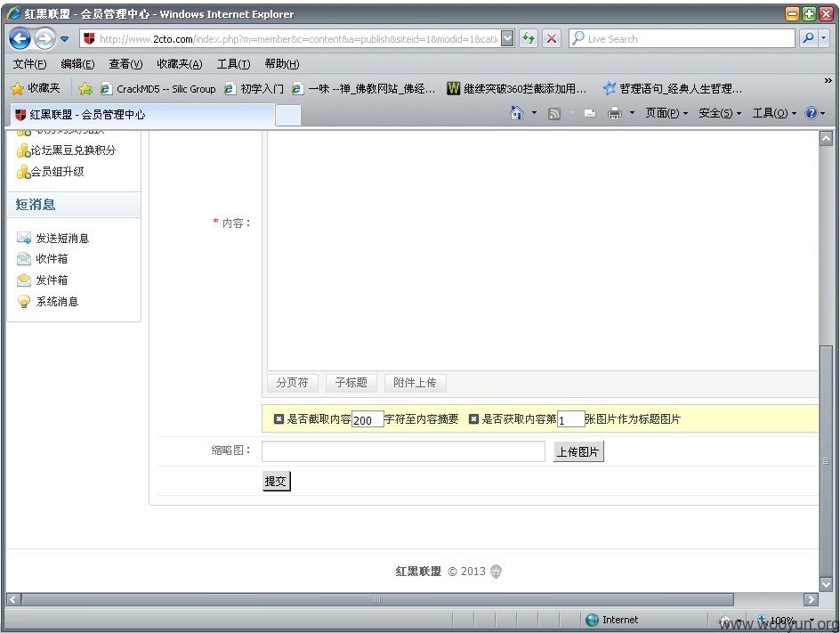The height and width of the screenshot is (633, 840).
Task: Click the read mail icon
Action: (590, 113)
